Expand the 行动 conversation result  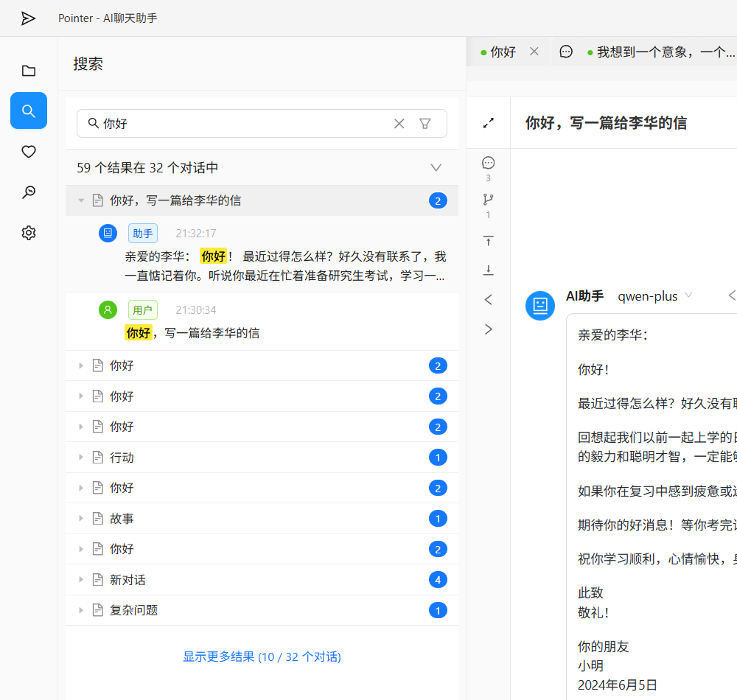click(x=81, y=457)
